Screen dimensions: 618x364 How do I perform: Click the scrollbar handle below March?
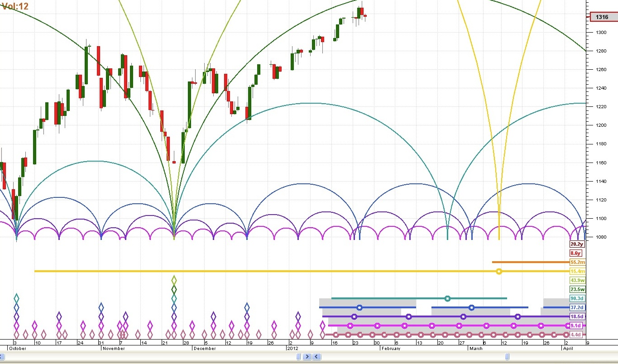[x=508, y=357]
